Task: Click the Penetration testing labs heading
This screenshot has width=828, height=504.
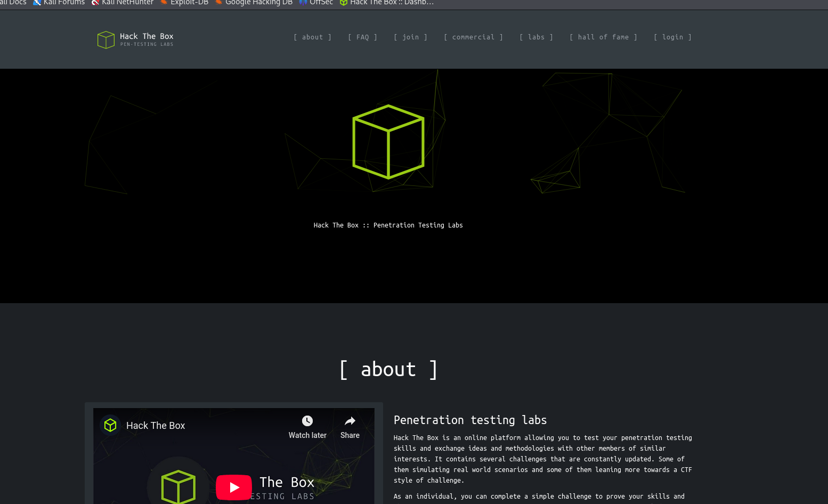Action: [x=470, y=420]
